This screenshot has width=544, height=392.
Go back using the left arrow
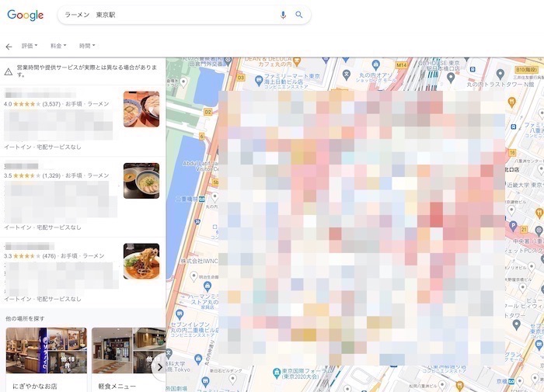pyautogui.click(x=9, y=47)
